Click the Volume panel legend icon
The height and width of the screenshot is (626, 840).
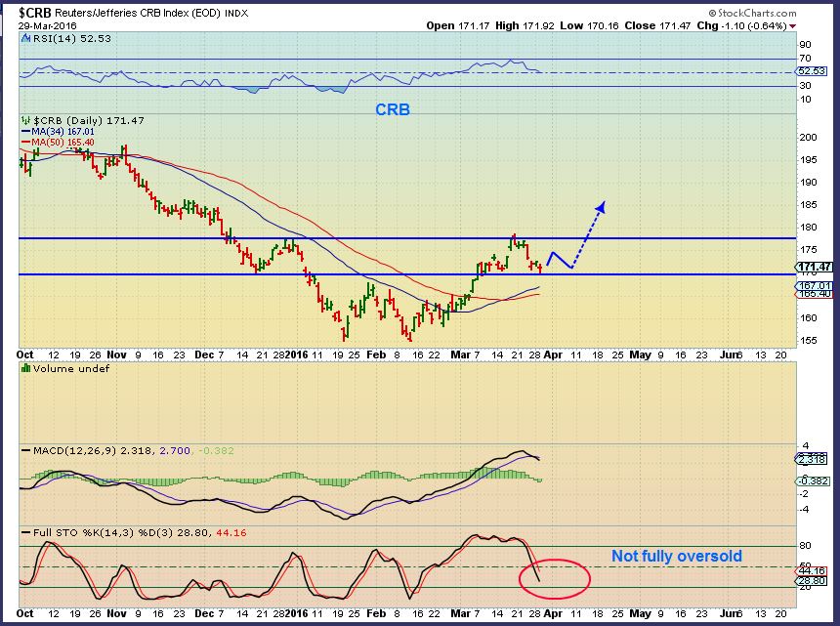25,368
